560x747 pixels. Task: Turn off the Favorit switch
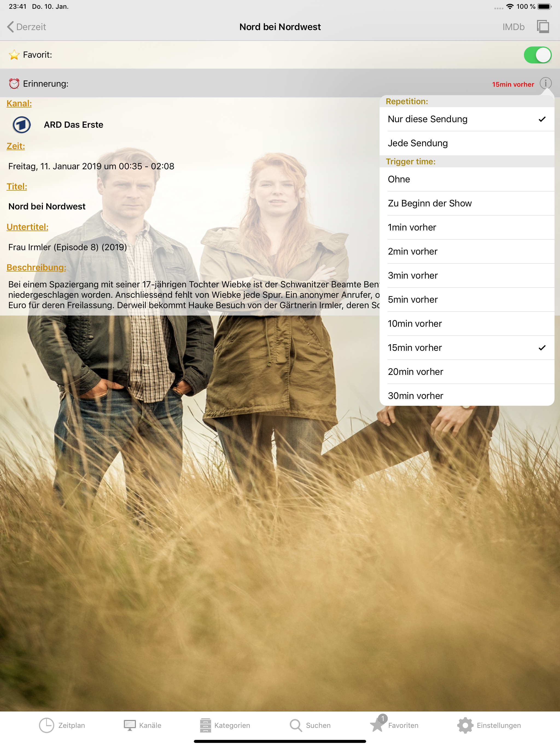[537, 55]
